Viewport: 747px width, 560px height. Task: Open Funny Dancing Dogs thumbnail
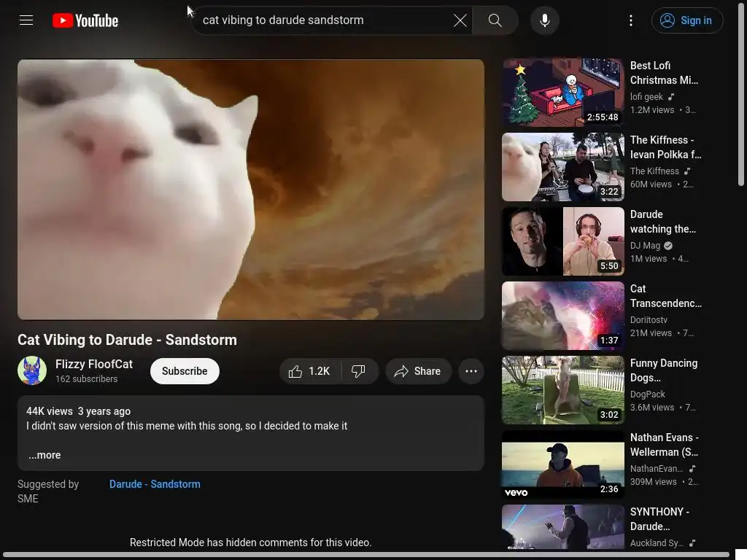click(x=562, y=389)
